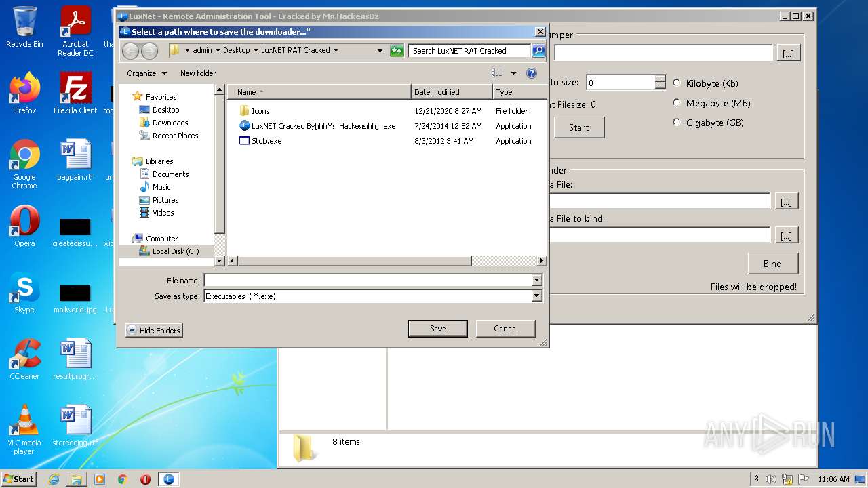Open Skype desktop shortcut
The height and width of the screenshot is (488, 868).
24,293
